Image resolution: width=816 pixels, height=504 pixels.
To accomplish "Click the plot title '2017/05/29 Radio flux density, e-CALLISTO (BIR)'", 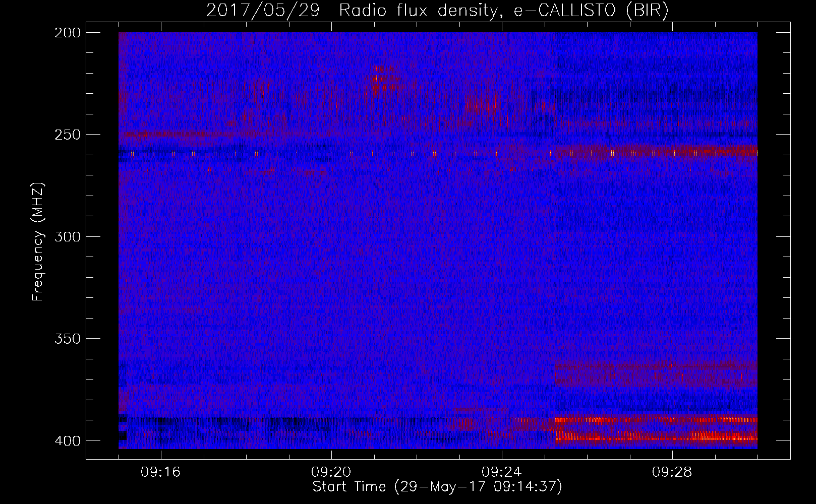I will pyautogui.click(x=437, y=10).
